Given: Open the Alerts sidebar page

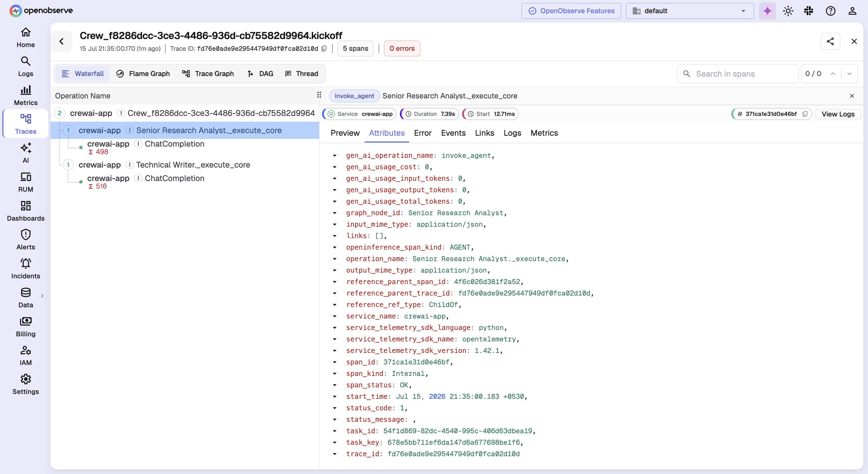Looking at the screenshot, I should point(26,240).
